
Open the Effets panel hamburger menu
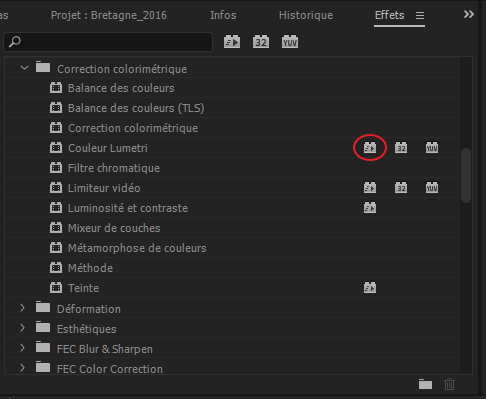tap(420, 15)
